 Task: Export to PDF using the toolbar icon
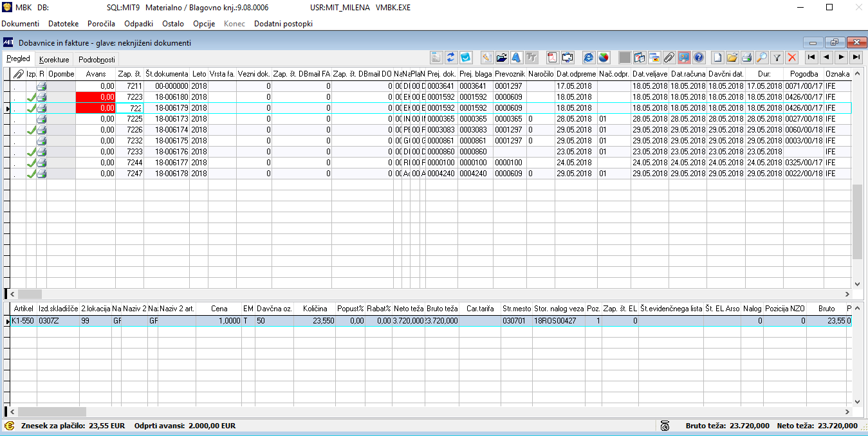click(553, 57)
